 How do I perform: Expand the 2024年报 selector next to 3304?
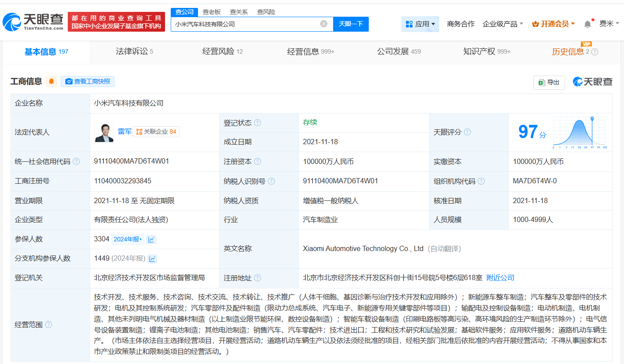[x=128, y=239]
